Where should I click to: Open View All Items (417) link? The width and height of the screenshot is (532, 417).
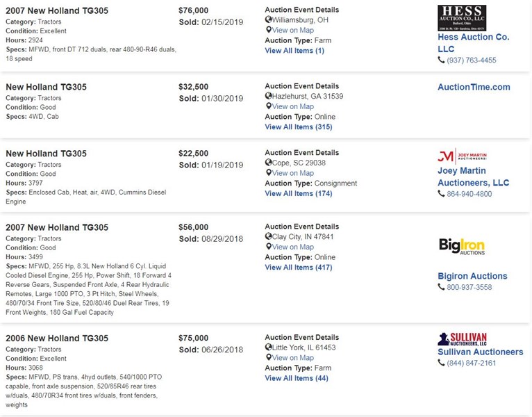coord(299,268)
